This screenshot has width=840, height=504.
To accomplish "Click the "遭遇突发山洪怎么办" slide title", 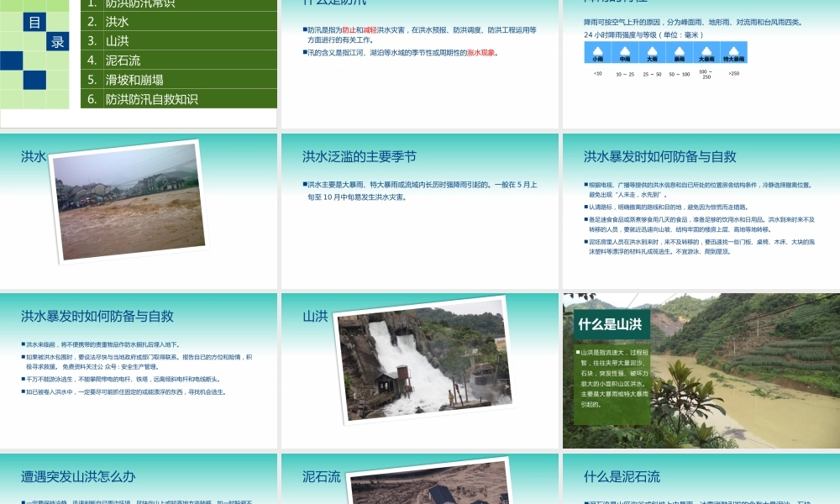I will [78, 476].
